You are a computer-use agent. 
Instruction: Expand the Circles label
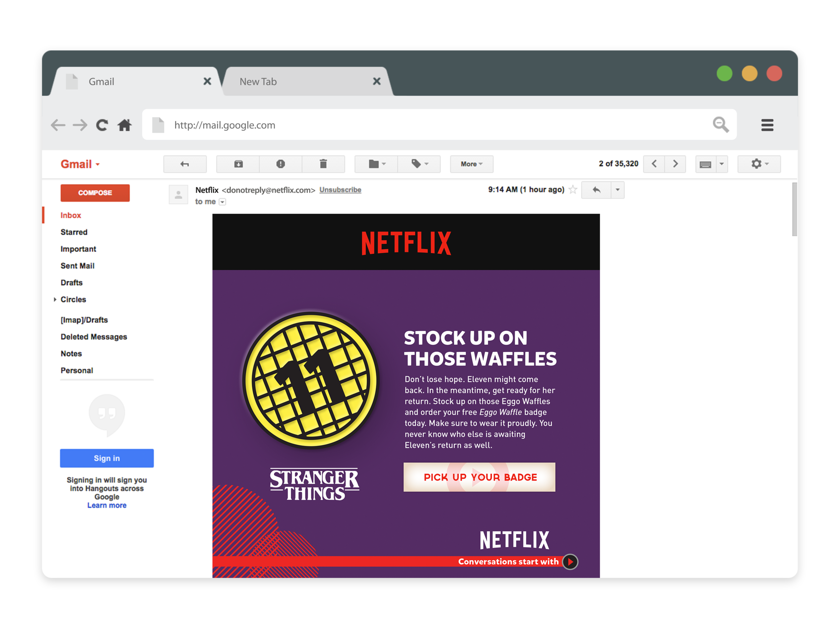click(x=55, y=300)
